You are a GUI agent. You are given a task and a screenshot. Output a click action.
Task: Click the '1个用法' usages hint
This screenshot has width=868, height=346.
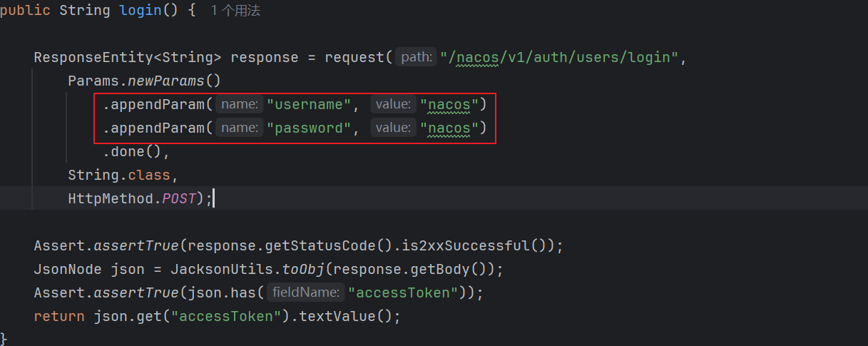tap(235, 11)
